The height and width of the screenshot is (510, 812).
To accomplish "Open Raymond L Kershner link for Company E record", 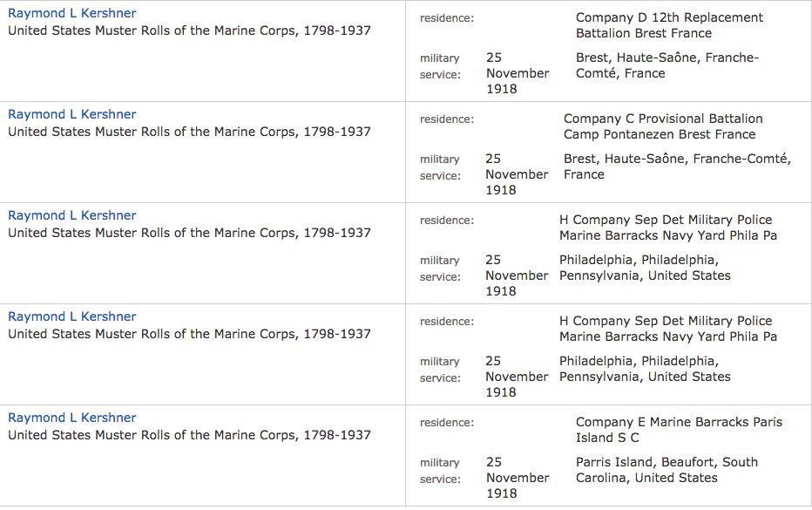I will click(x=72, y=418).
